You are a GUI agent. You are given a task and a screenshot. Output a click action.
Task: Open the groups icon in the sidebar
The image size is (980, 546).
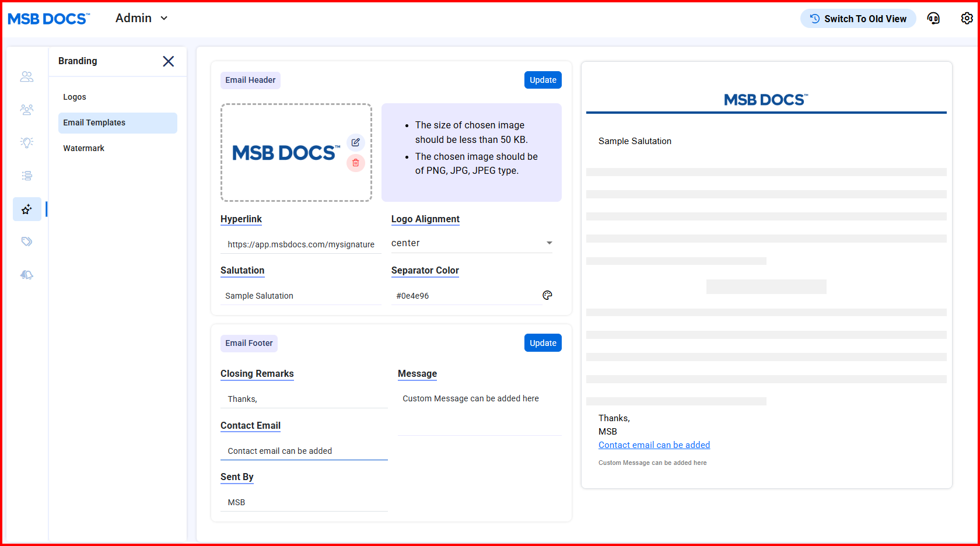tap(27, 110)
